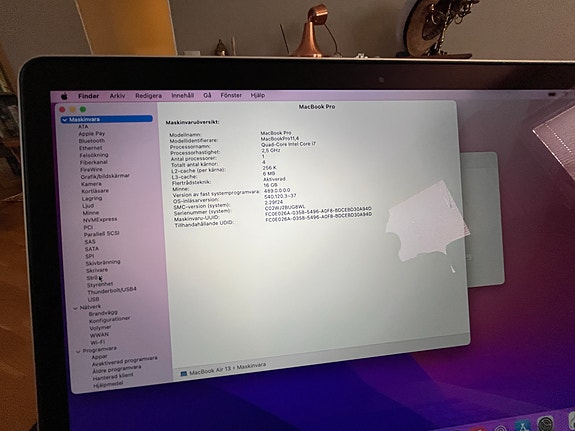Click the green zoom window button
This screenshot has height=431, width=575.
click(83, 109)
